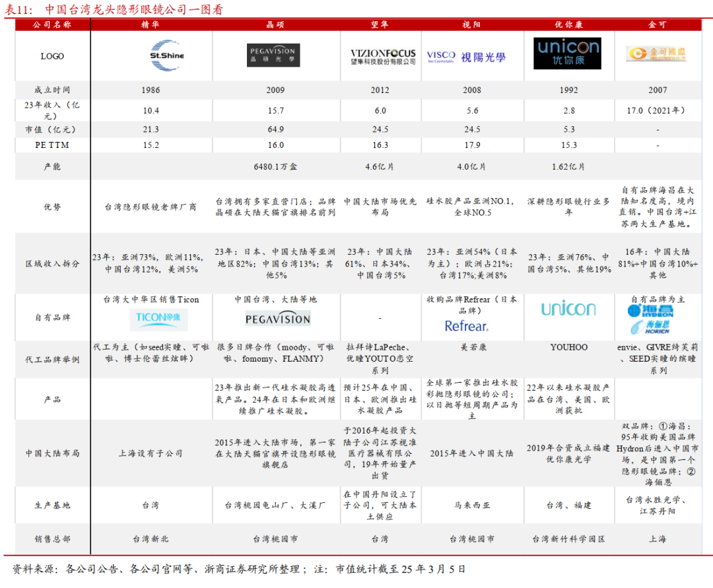Select the 生产基地 row label
This screenshot has height=588, width=713.
tap(52, 505)
